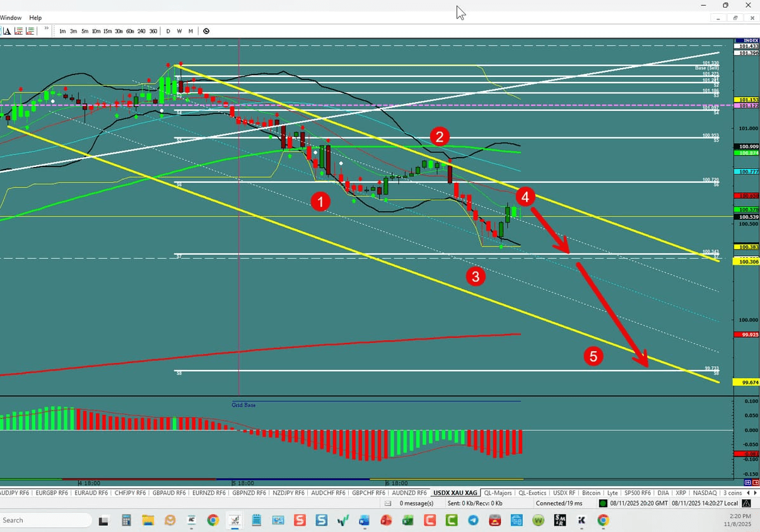
Task: Open the Bitcoin chart tab
Action: click(x=591, y=493)
